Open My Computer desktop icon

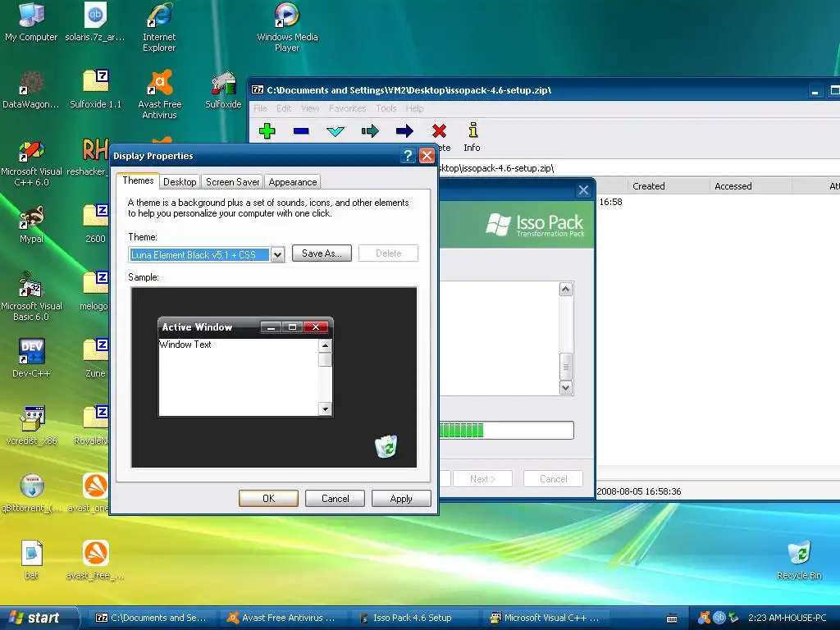(x=31, y=22)
